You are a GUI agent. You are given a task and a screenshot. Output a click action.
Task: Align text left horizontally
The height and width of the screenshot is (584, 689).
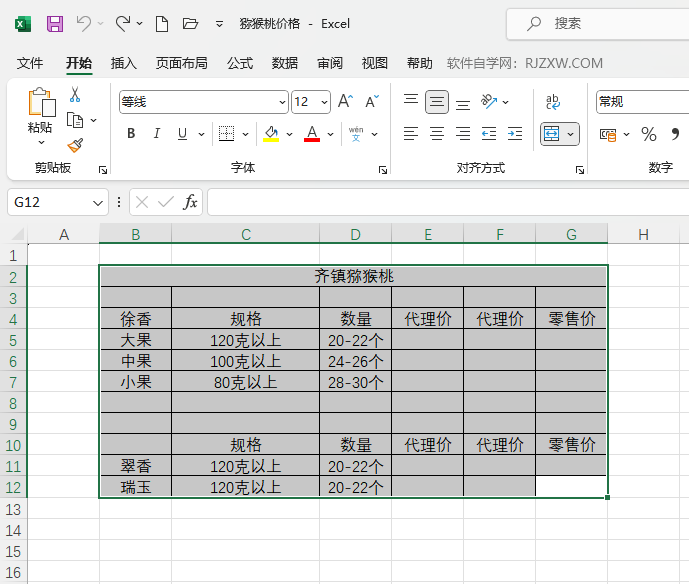tap(411, 133)
